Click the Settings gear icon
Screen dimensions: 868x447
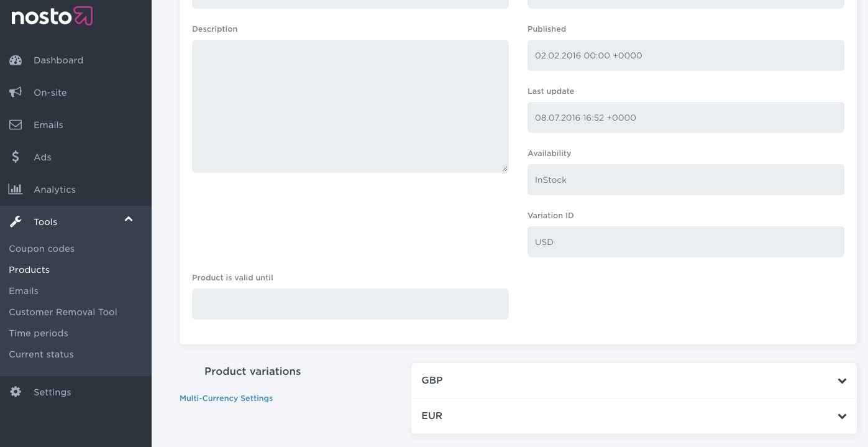tap(16, 392)
